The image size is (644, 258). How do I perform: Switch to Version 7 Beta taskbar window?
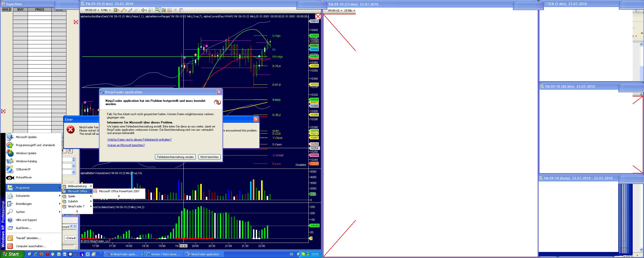click(x=164, y=254)
